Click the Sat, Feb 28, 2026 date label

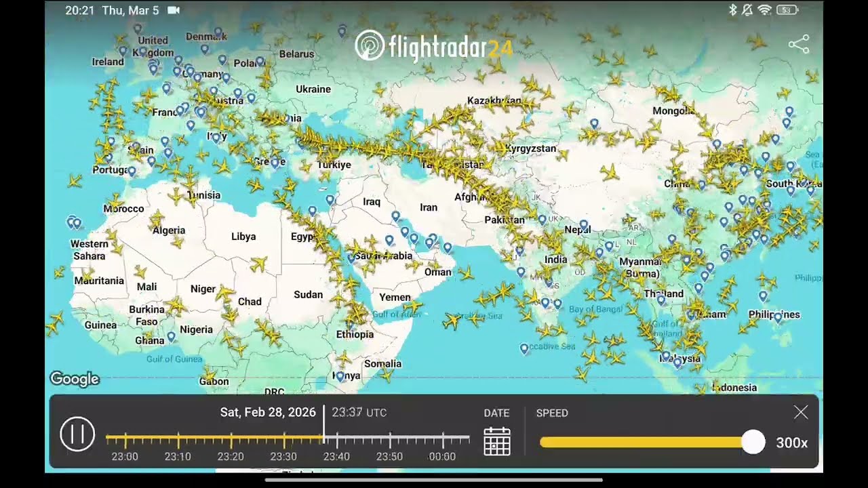(268, 412)
